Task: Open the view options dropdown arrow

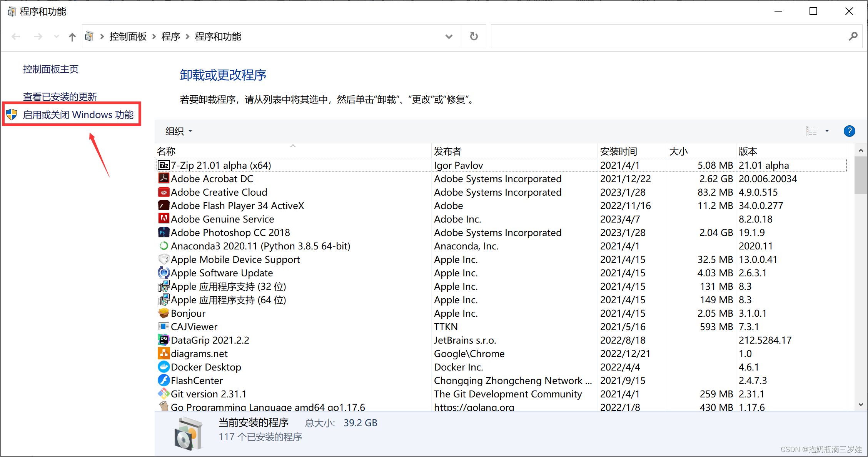Action: [x=827, y=131]
